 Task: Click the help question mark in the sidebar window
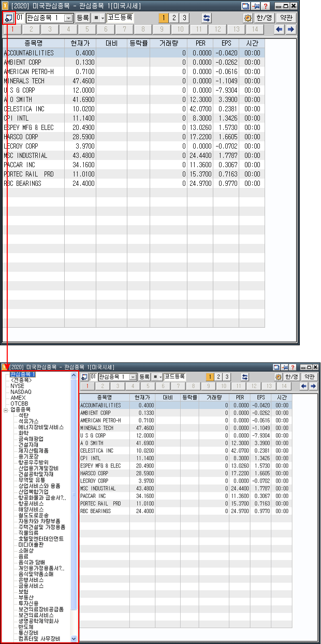coord(293,367)
